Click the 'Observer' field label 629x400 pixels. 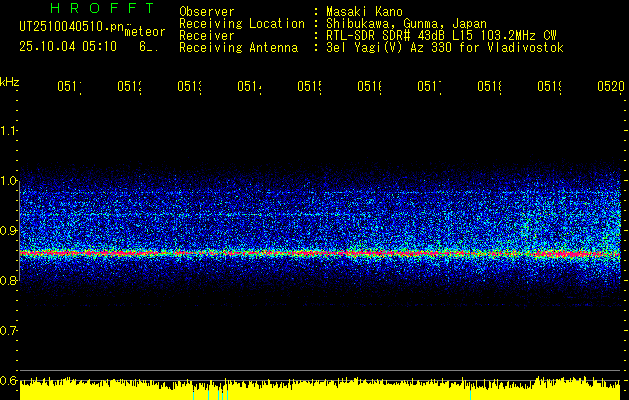click(x=206, y=12)
